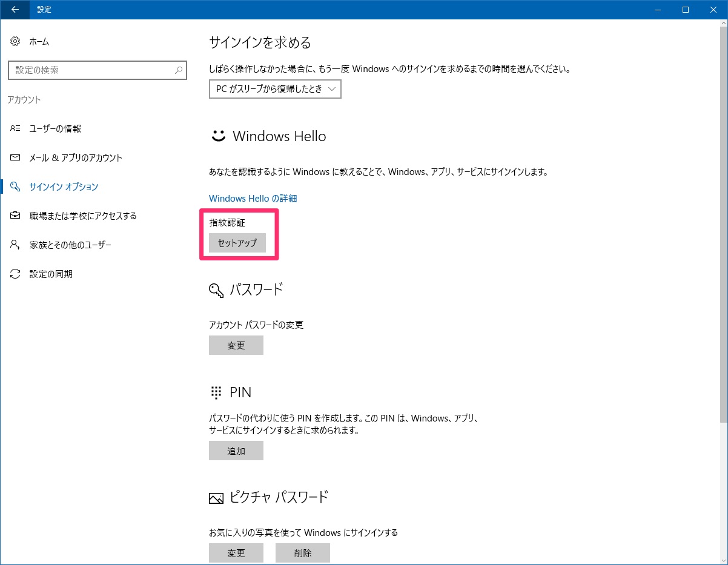Image resolution: width=728 pixels, height=565 pixels.
Task: Click the アカウント パスワードの変更 text
Action: coord(256,325)
